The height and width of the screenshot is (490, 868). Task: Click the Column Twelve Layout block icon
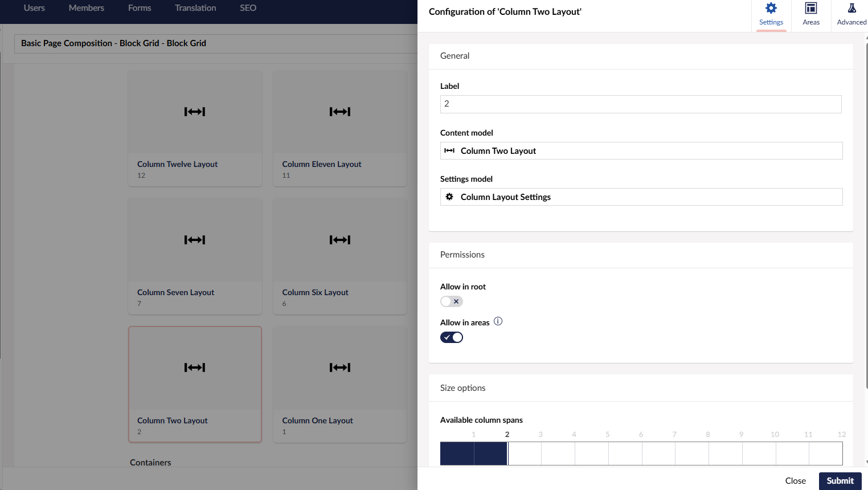click(x=195, y=112)
